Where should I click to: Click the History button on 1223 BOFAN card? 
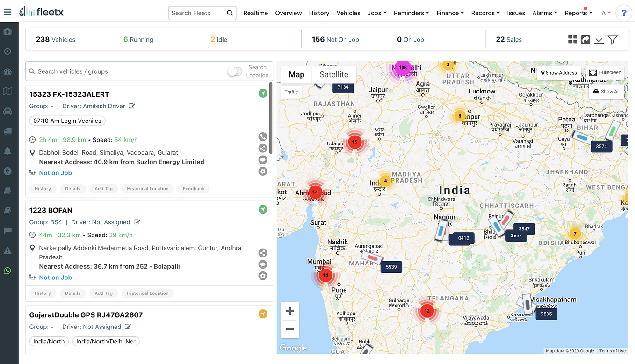click(43, 293)
